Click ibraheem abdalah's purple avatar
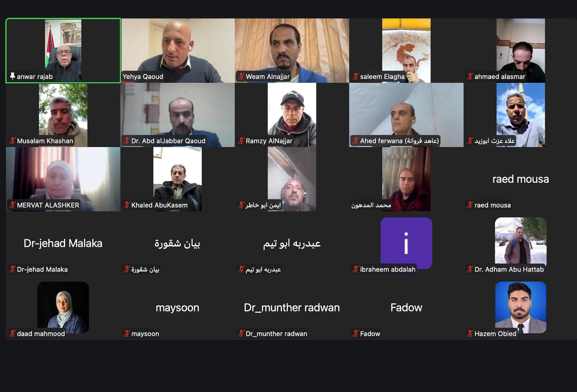The image size is (577, 392). click(x=406, y=243)
